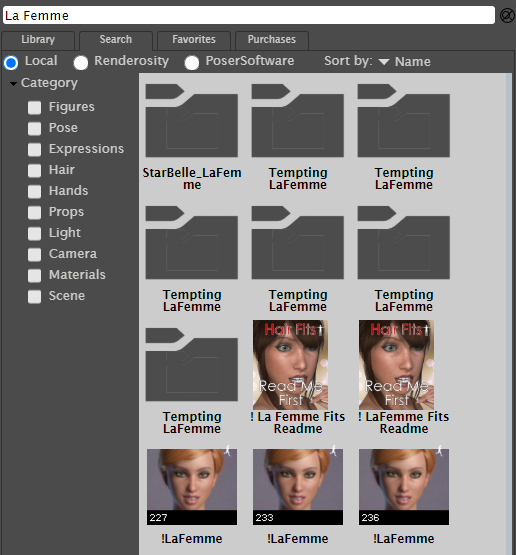Switch to the Library tab

[38, 40]
